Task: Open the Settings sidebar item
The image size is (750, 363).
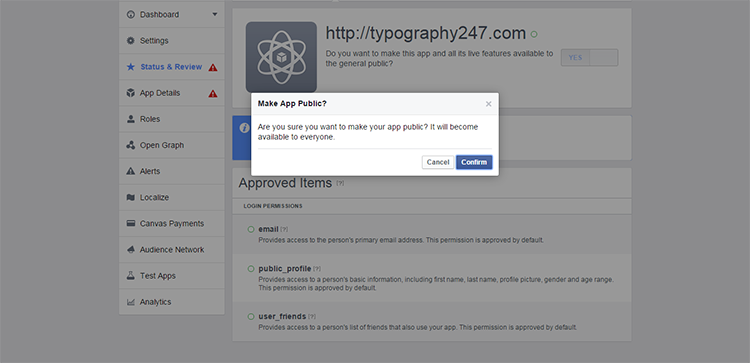Action: (x=172, y=41)
